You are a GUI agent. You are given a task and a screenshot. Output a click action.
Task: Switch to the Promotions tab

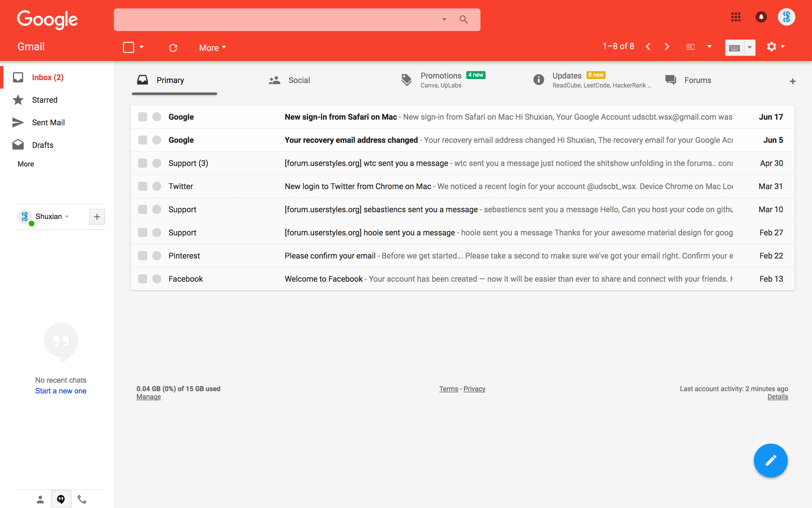click(x=443, y=80)
